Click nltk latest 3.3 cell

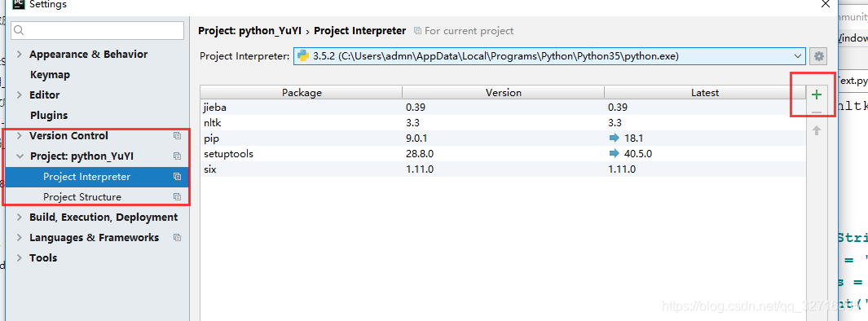tap(615, 123)
